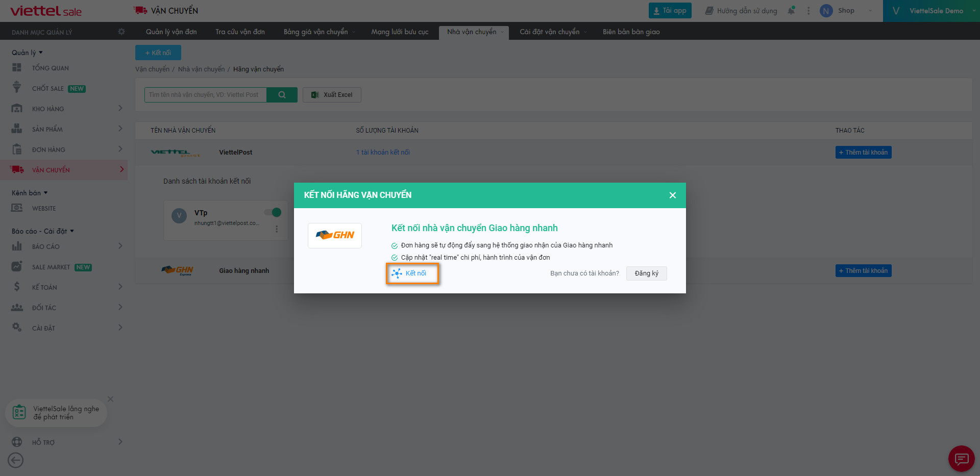Image resolution: width=980 pixels, height=476 pixels.
Task: Click the Chốt sale icon
Action: (x=17, y=87)
